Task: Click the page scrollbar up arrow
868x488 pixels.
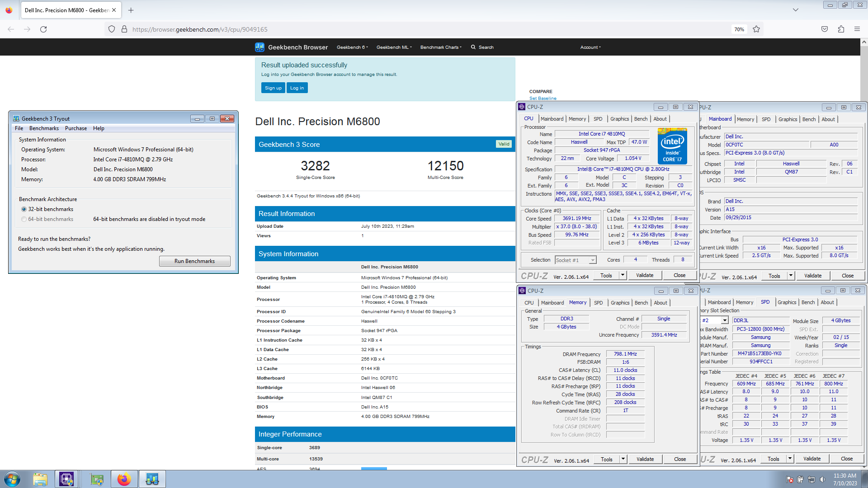Action: [864, 42]
